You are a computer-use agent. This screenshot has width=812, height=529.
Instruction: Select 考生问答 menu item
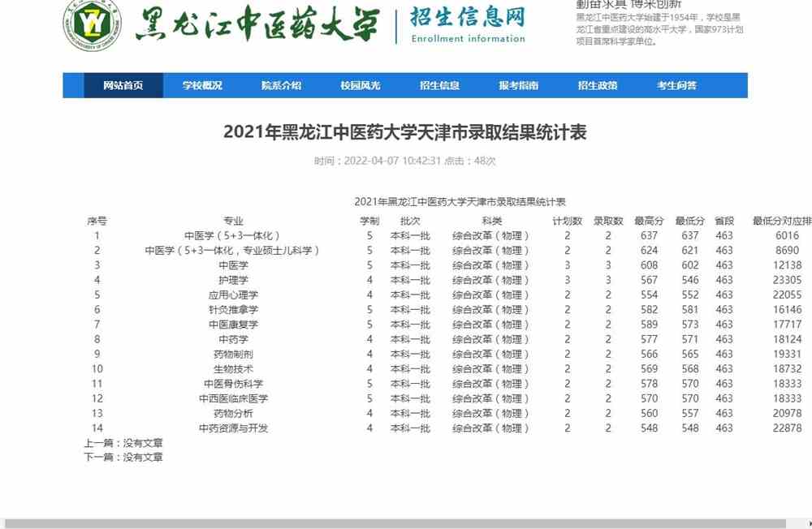677,85
